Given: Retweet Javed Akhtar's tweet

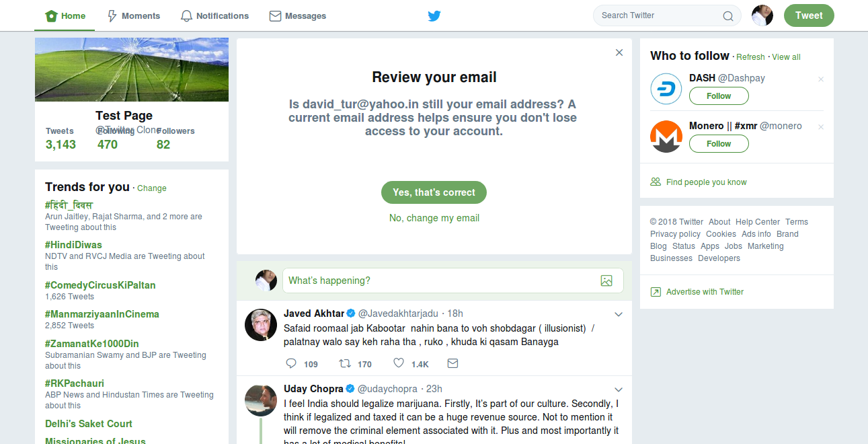Looking at the screenshot, I should [x=344, y=363].
